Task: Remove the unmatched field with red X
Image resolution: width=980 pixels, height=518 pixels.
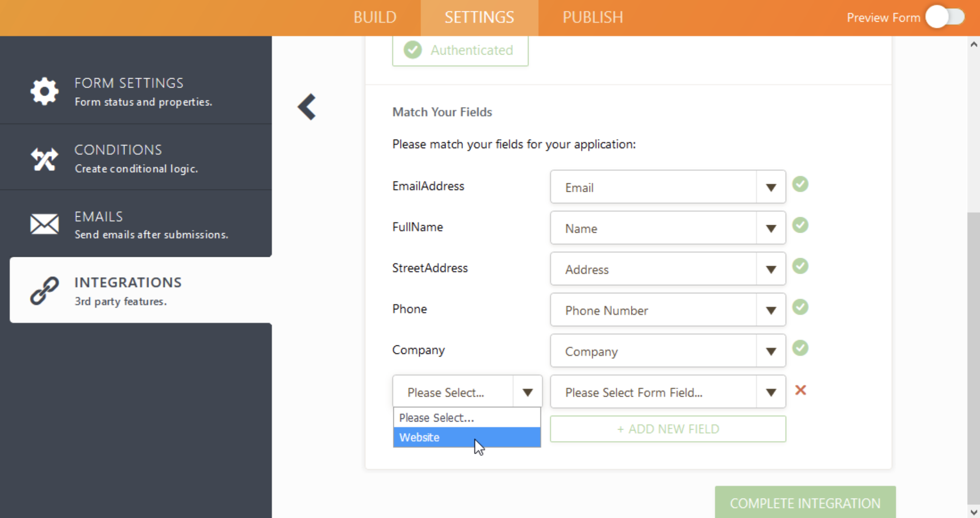Action: click(800, 390)
